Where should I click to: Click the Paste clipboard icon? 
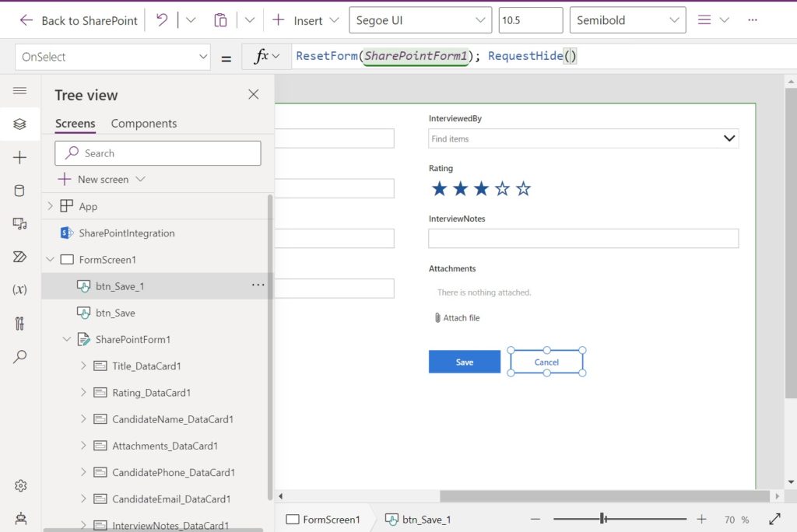(x=220, y=20)
